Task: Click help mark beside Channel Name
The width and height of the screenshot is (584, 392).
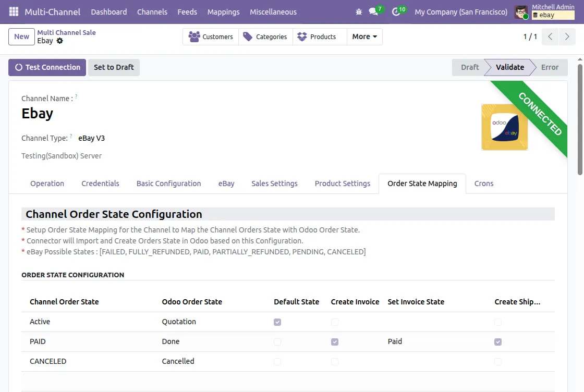Action: tap(76, 96)
